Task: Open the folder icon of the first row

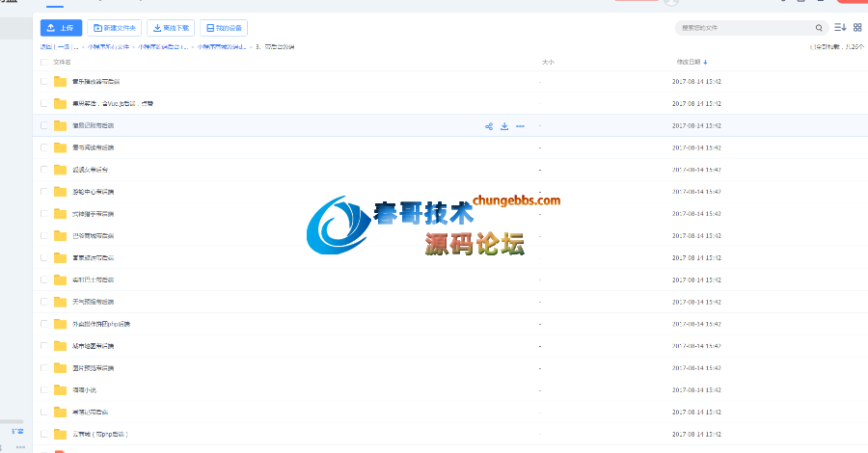Action: (60, 82)
